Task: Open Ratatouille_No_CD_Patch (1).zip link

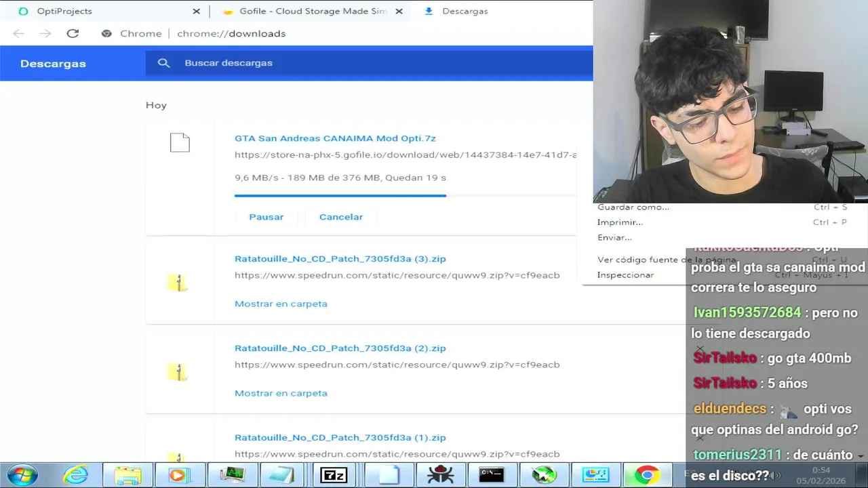Action: [340, 438]
